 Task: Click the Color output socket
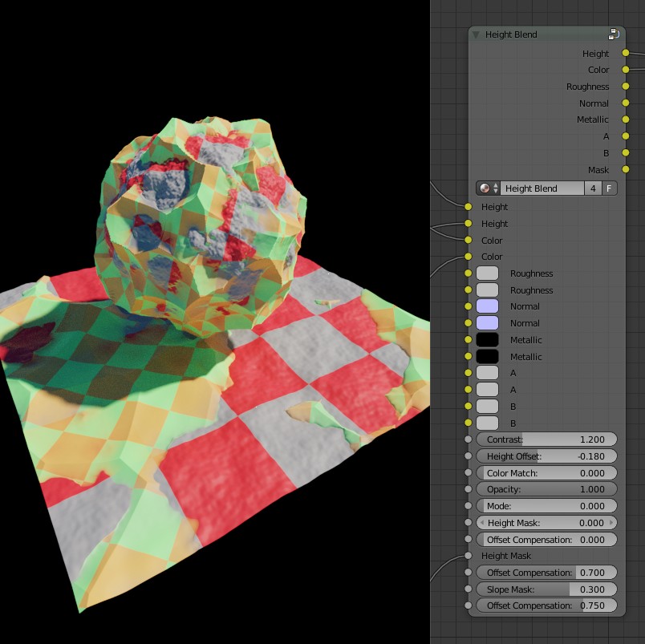pyautogui.click(x=627, y=70)
